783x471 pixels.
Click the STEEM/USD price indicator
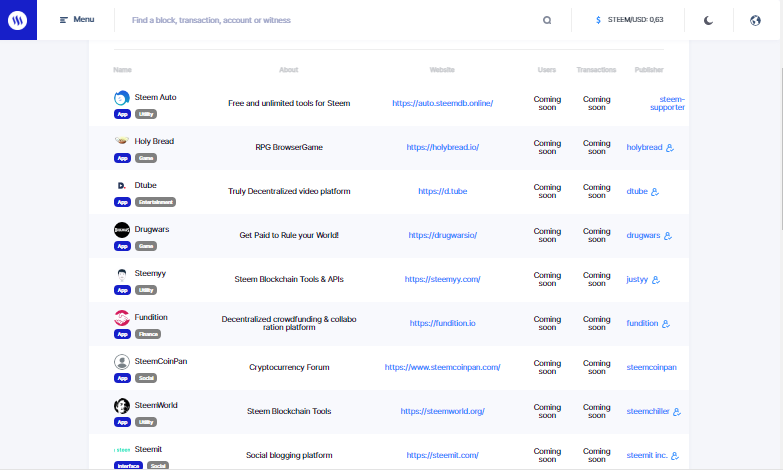pyautogui.click(x=630, y=20)
